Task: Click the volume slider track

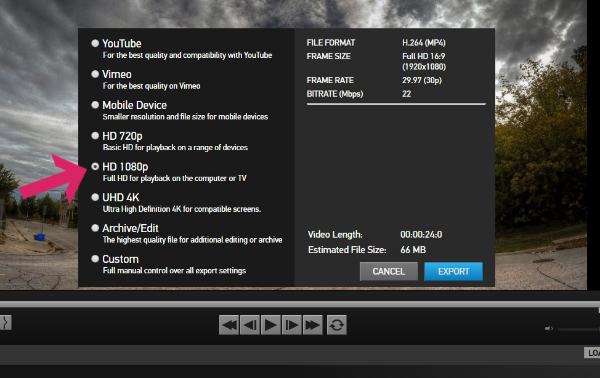Action: (x=579, y=329)
